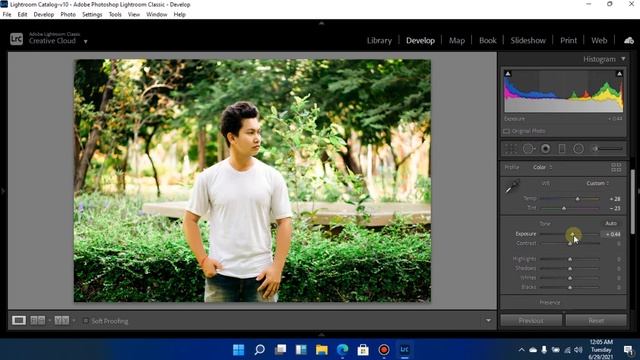Click the Contrast slider handle

[570, 243]
